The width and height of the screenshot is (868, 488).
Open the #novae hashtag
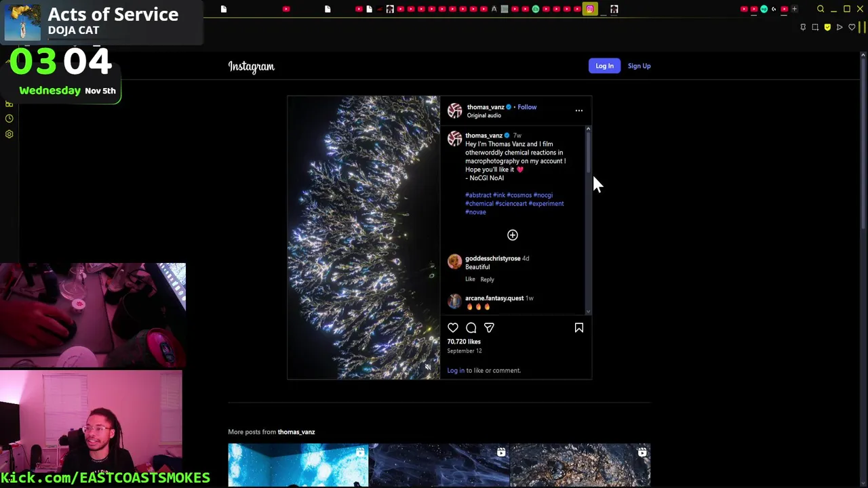click(475, 212)
